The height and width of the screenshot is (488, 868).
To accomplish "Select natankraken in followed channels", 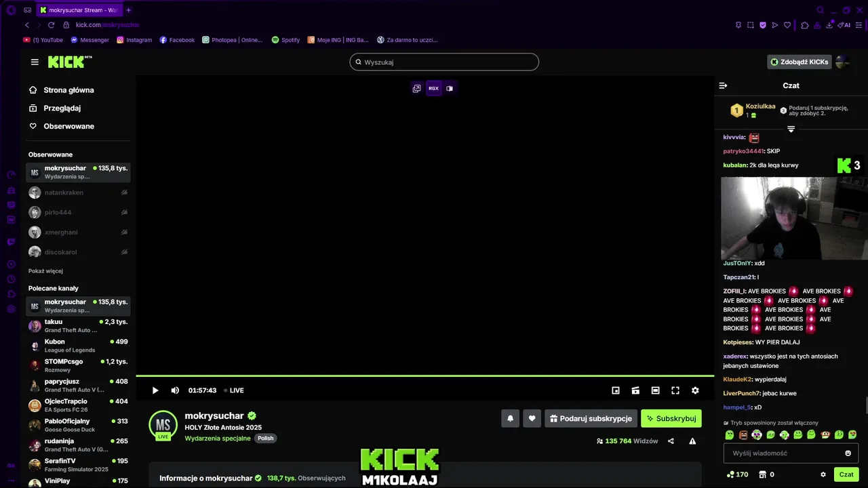I will click(78, 192).
